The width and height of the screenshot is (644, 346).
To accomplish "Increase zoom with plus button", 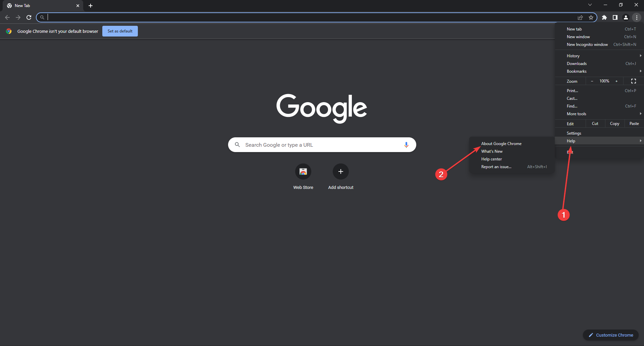I will tap(616, 81).
